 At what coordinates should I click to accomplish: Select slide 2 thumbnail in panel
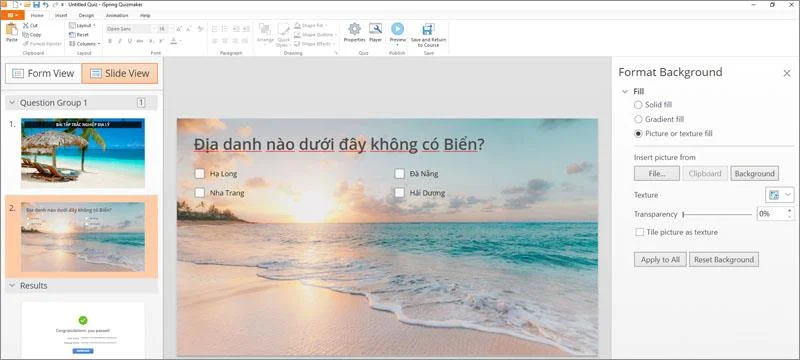pos(83,237)
